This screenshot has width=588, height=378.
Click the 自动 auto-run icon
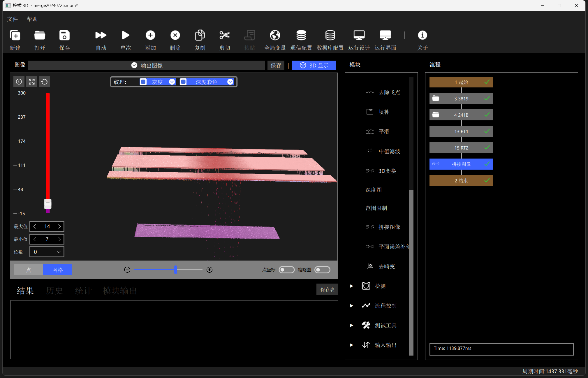tap(101, 35)
